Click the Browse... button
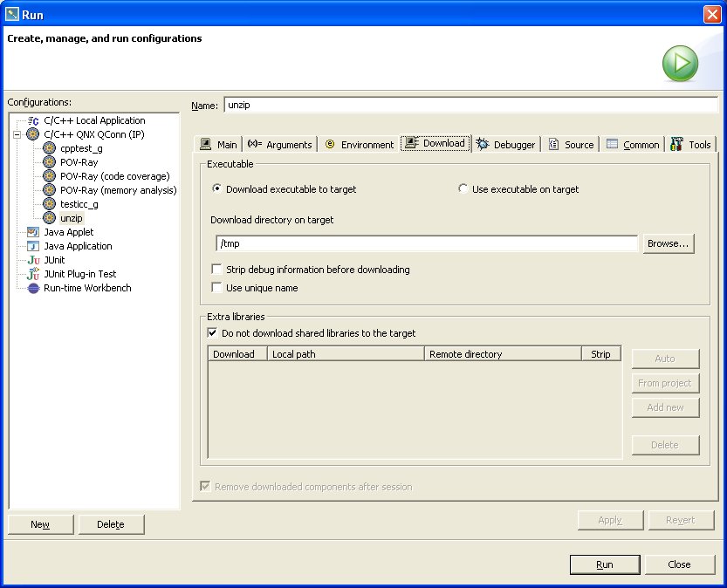Screen dimensions: 727x588 669,243
